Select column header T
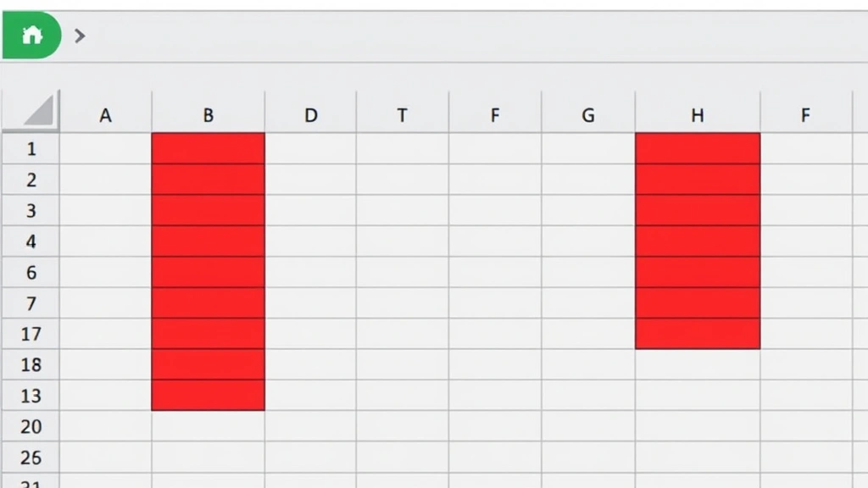The width and height of the screenshot is (868, 488). pyautogui.click(x=402, y=114)
